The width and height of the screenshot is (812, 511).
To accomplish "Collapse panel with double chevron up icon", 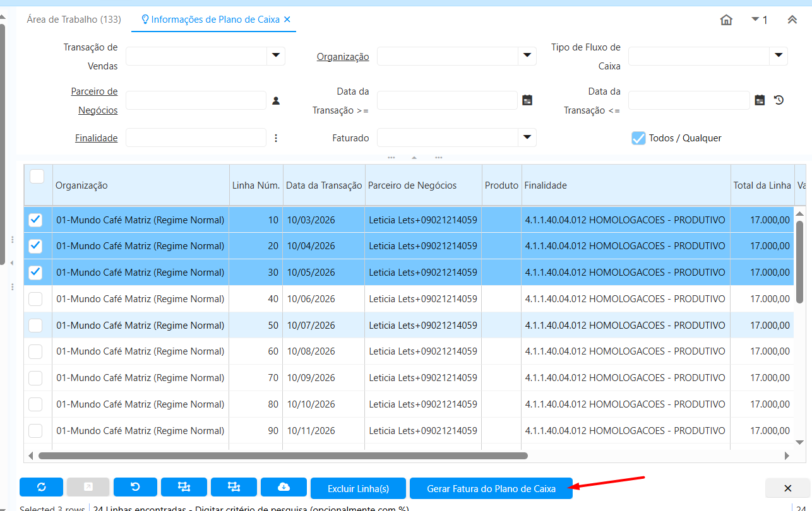I will tap(792, 20).
